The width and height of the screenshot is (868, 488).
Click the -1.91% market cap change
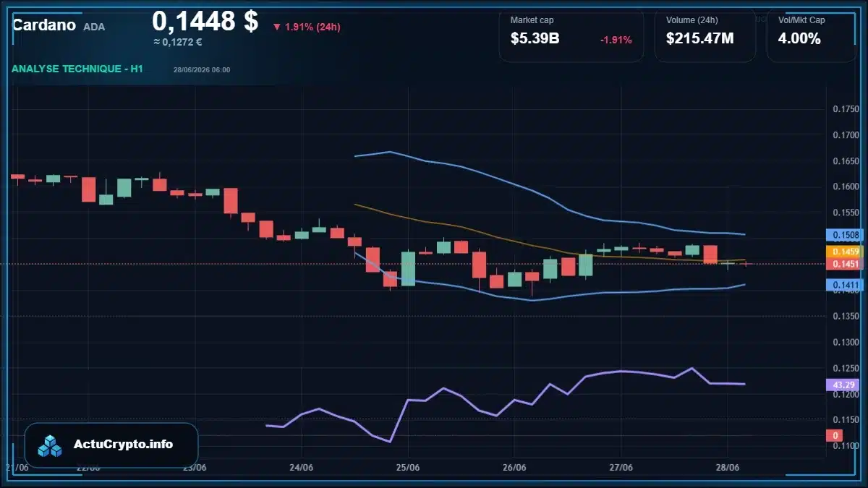[616, 40]
